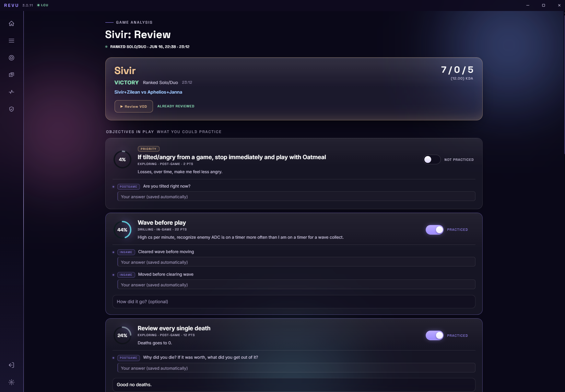The width and height of the screenshot is (565, 392).
Task: Click the 'Cleared wave before moving' answer field
Action: tap(296, 262)
